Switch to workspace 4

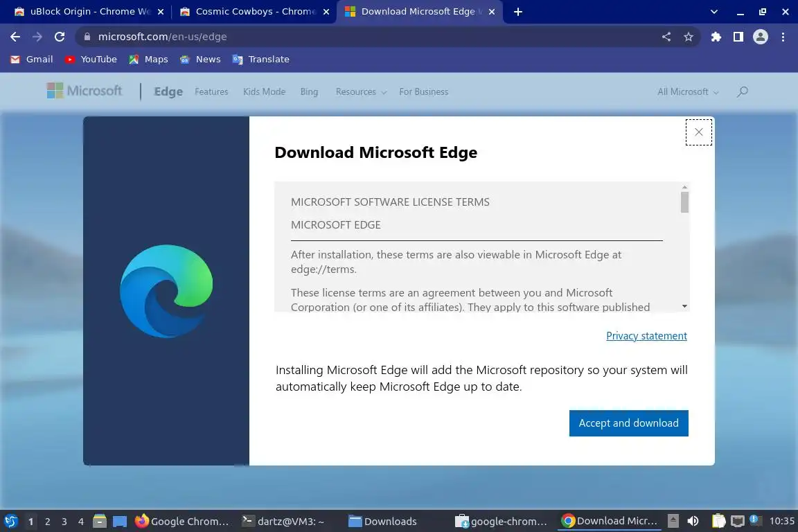point(81,522)
